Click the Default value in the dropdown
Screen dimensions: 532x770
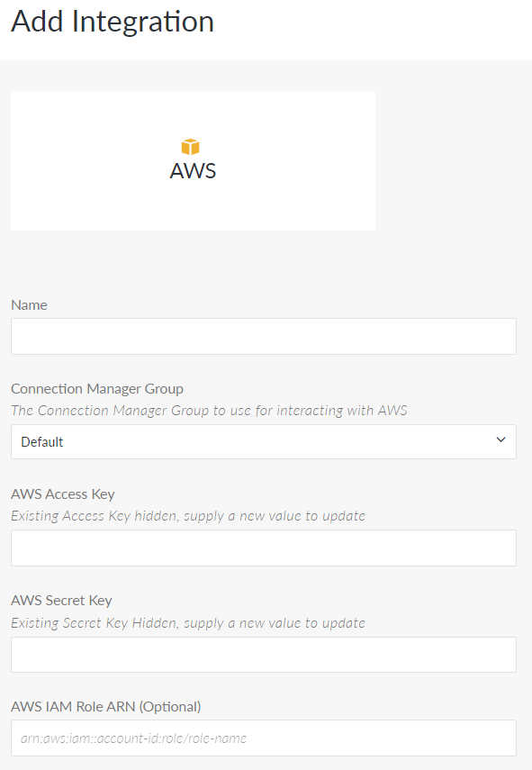[42, 442]
